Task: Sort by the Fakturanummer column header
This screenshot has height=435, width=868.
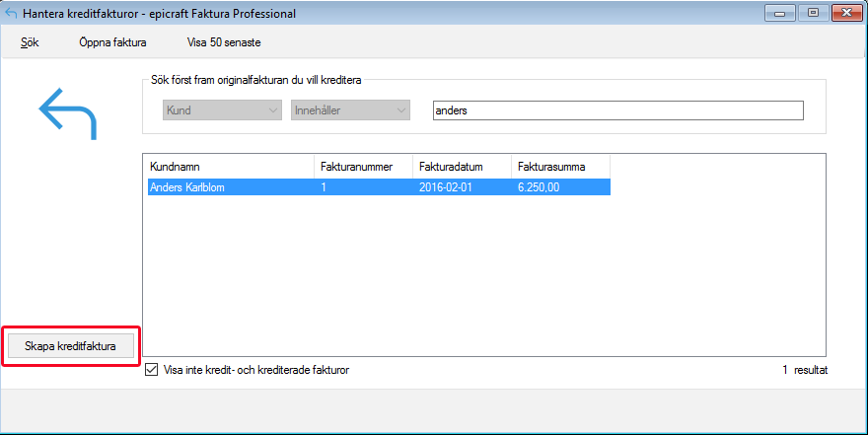Action: click(363, 167)
